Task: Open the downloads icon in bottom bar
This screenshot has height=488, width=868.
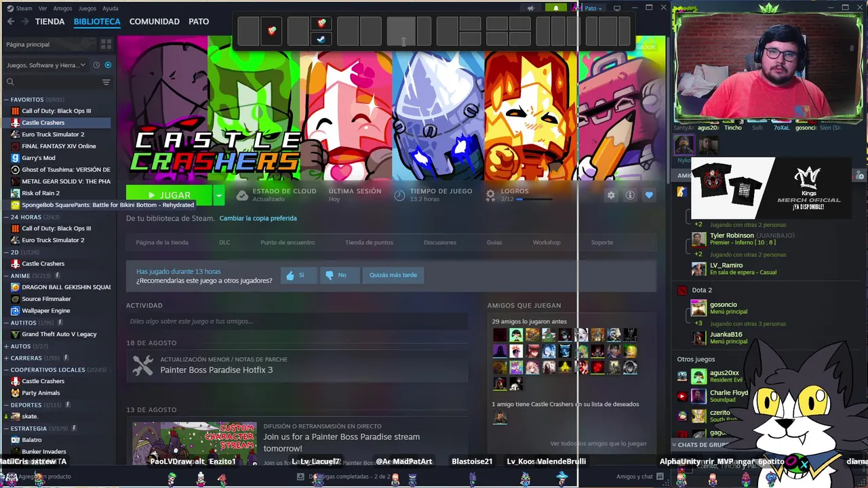Action: (300, 476)
